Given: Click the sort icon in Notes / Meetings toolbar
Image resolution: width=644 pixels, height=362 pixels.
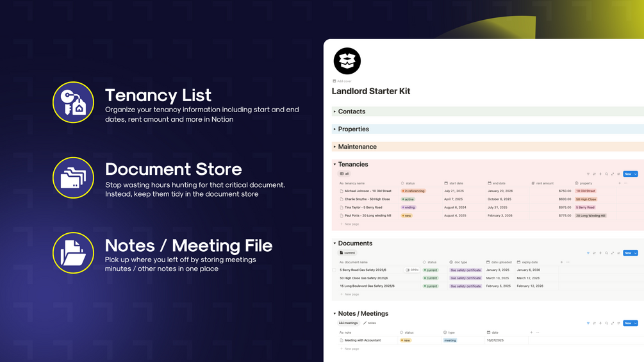Looking at the screenshot, I should point(594,324).
